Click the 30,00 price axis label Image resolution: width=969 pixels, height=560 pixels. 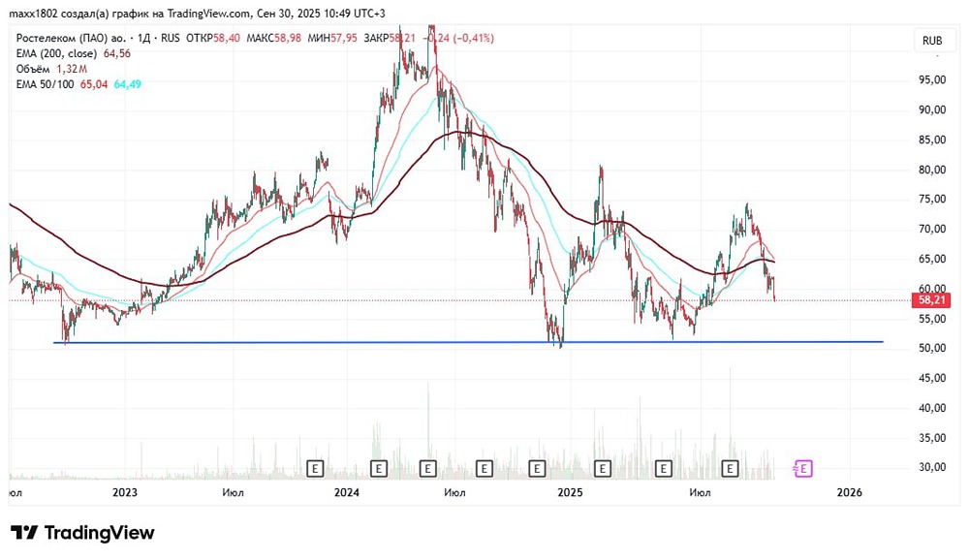point(932,467)
